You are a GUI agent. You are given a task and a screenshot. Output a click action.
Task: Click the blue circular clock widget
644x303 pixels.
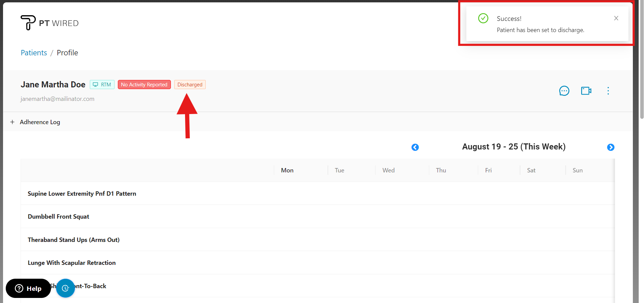coord(66,288)
